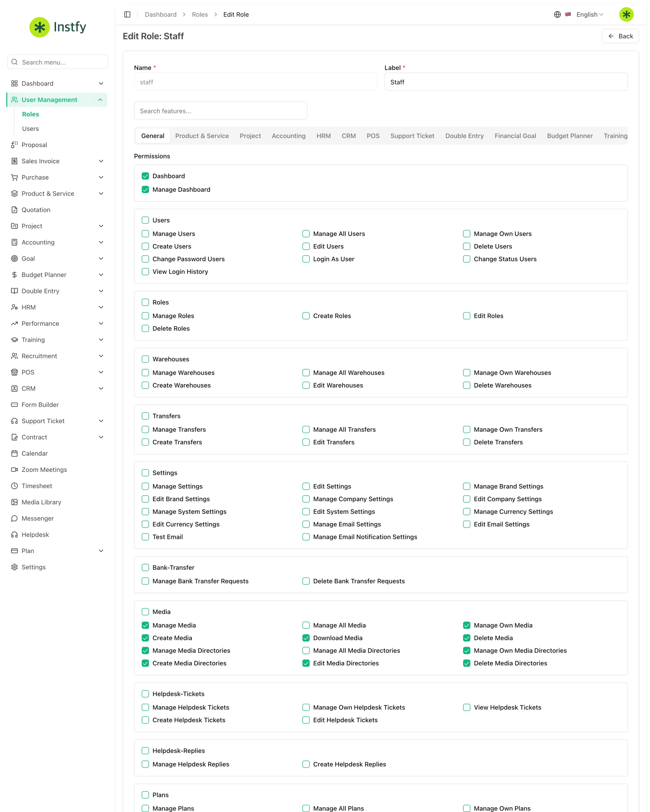Toggle the sidebar panel icon
The height and width of the screenshot is (812, 650).
tap(127, 14)
